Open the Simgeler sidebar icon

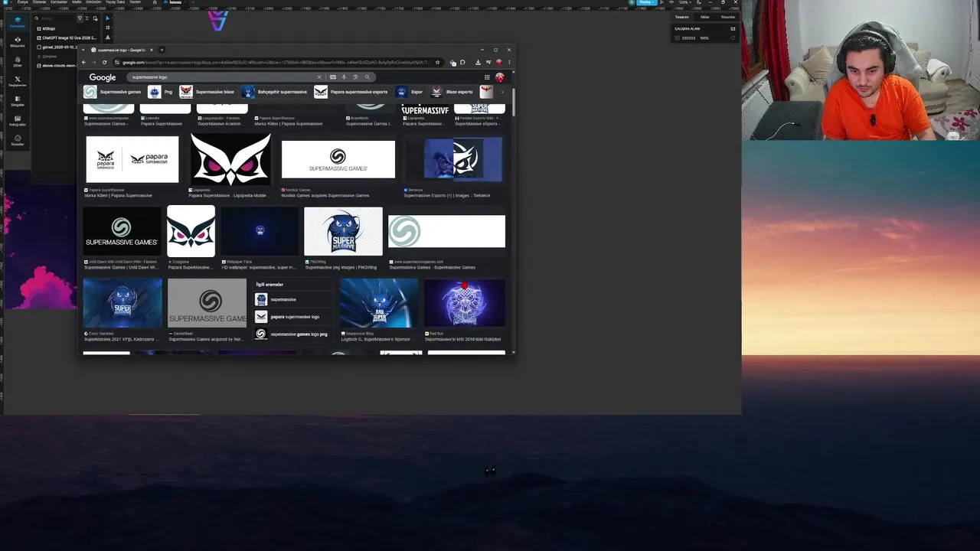point(18,100)
